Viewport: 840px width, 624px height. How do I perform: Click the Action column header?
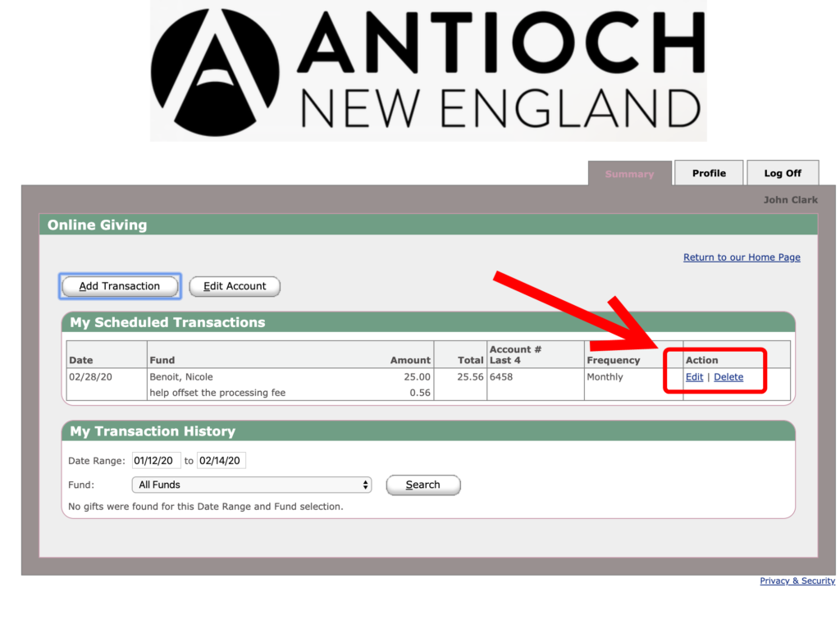pos(702,361)
